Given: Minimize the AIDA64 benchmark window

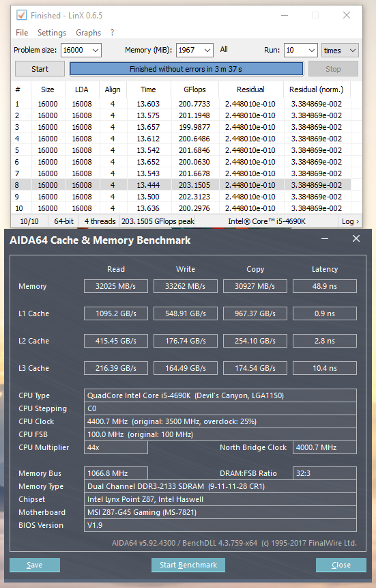Looking at the screenshot, I should (325, 239).
